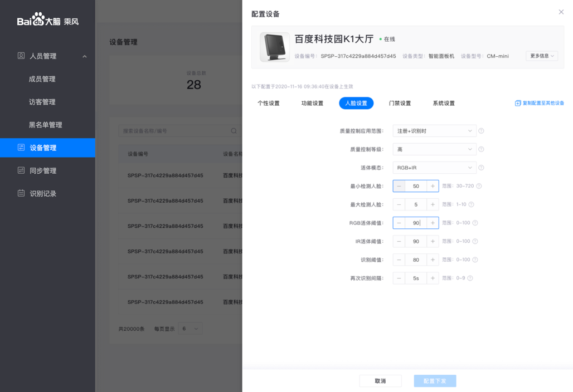Click the device thumbnail image

pos(274,47)
